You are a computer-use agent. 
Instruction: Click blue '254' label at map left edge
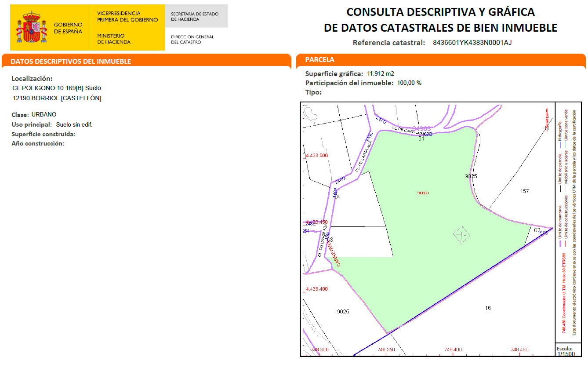pos(306,230)
